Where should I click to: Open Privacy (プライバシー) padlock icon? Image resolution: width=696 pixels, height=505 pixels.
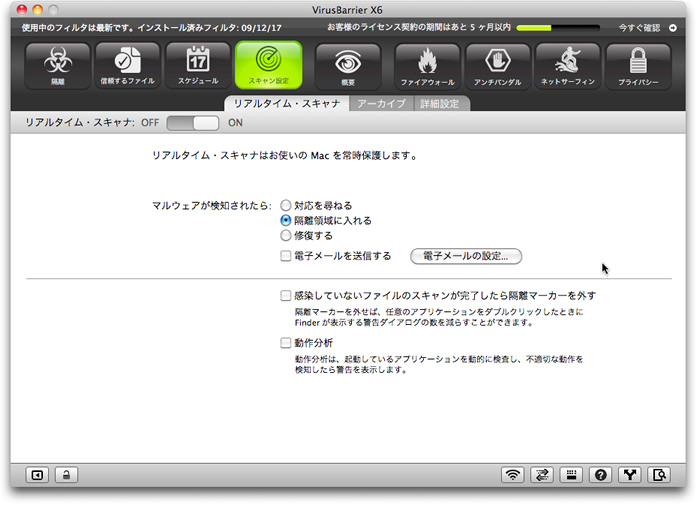[638, 67]
